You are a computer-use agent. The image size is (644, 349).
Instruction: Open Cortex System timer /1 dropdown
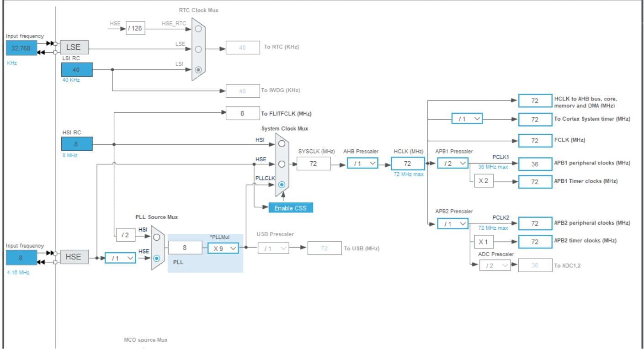tap(467, 119)
